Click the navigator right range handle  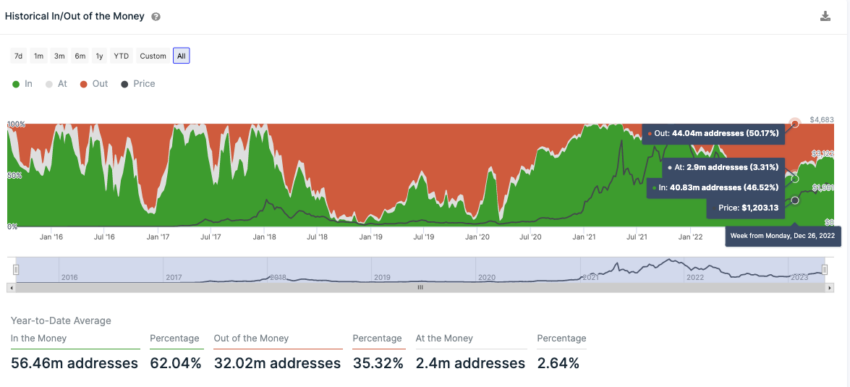(x=825, y=269)
